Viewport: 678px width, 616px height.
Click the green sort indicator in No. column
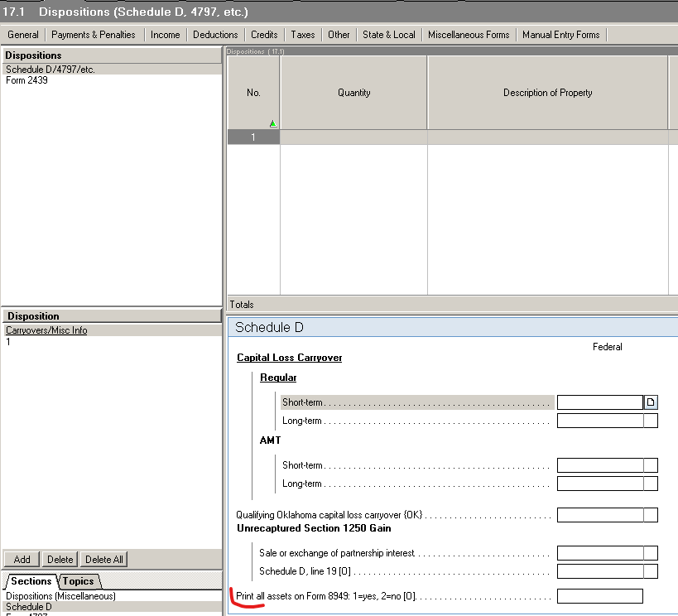coord(272,123)
